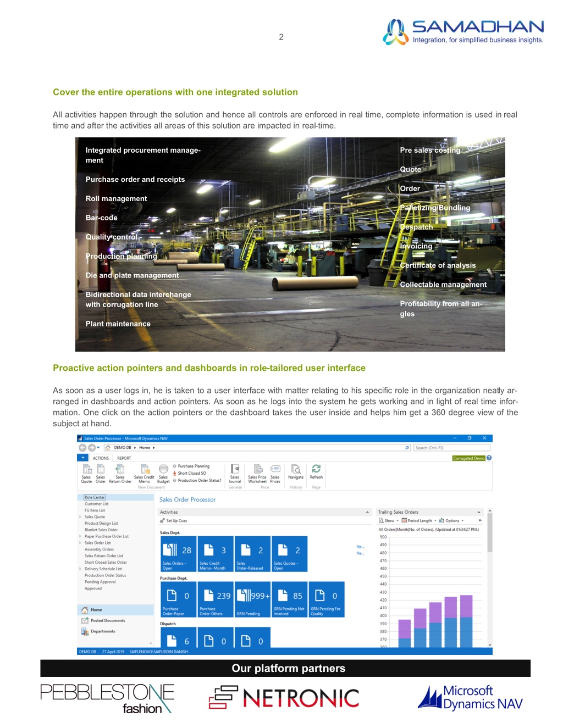This screenshot has height=728, width=563.
Task: Click the Sales Credit Memo ribbon icon
Action: click(x=145, y=469)
